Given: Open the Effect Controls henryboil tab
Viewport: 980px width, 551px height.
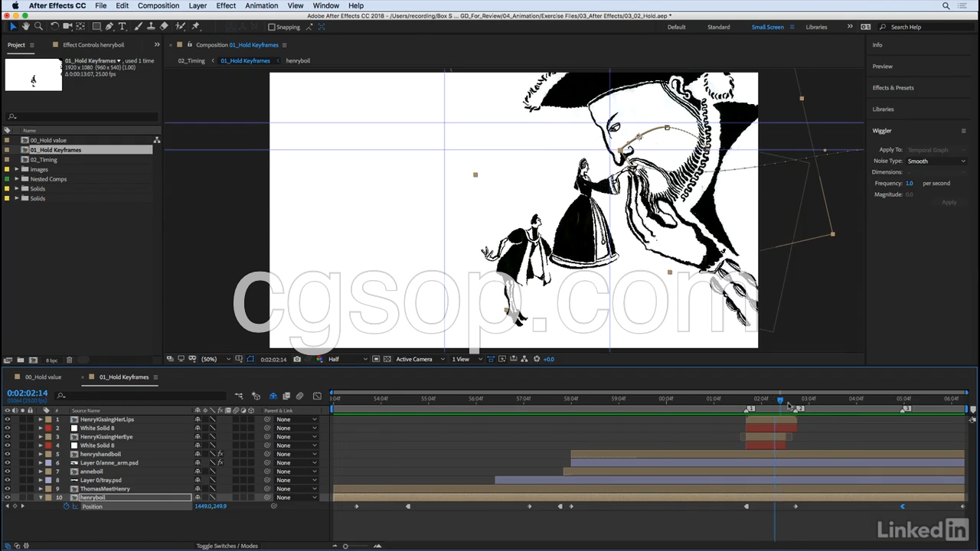Looking at the screenshot, I should [x=93, y=45].
